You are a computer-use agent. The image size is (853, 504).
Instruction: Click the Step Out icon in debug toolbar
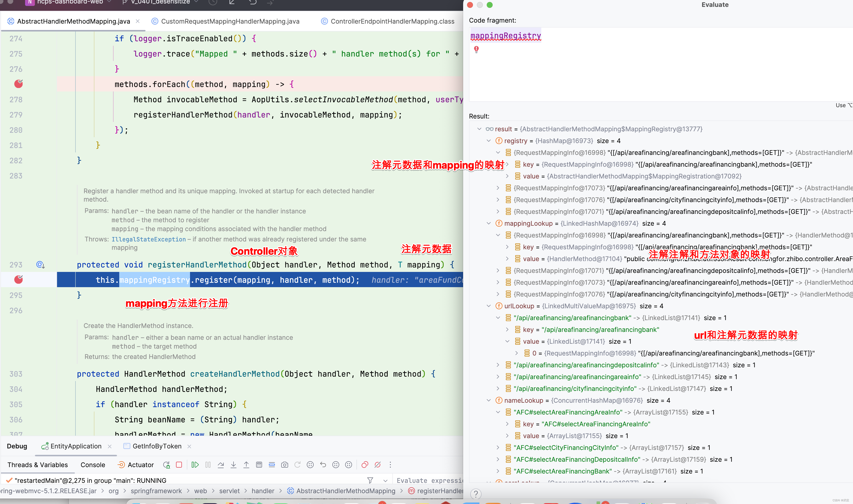[246, 464]
